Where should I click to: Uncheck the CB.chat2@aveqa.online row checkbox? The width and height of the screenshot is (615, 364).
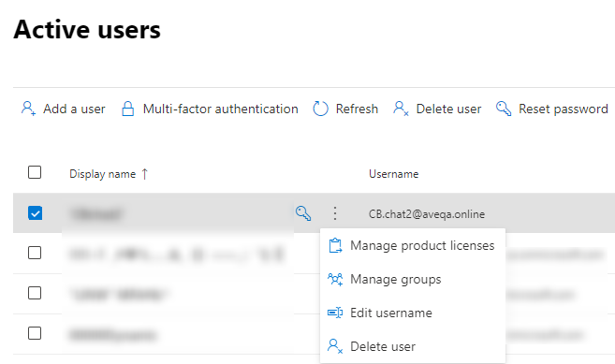click(x=36, y=213)
